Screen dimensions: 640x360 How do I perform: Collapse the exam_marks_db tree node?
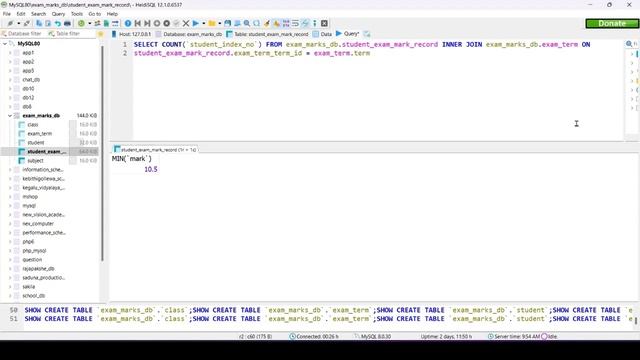coord(10,116)
